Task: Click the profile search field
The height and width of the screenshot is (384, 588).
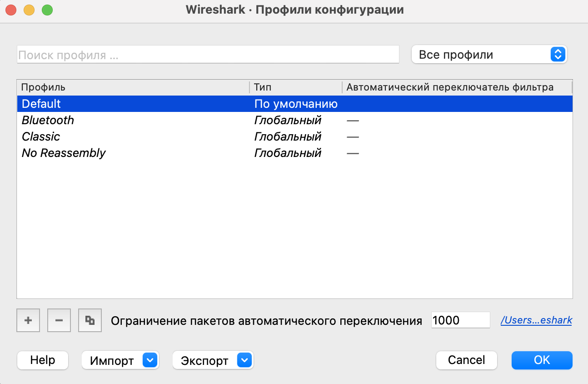Action: (x=208, y=54)
